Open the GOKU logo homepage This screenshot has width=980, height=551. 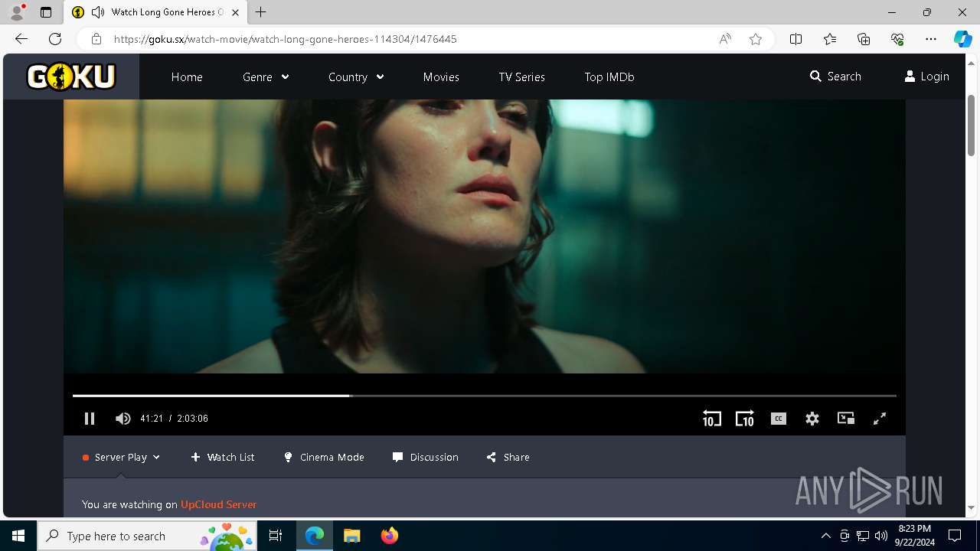71,77
